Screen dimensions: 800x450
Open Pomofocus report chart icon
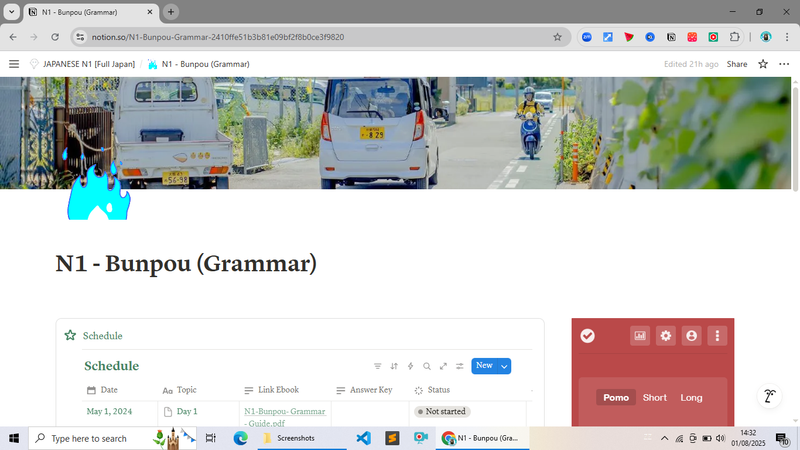[x=640, y=336]
